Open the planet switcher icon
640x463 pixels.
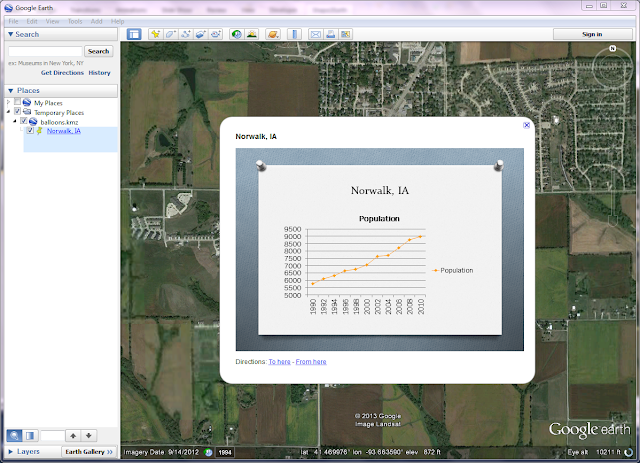coord(273,34)
